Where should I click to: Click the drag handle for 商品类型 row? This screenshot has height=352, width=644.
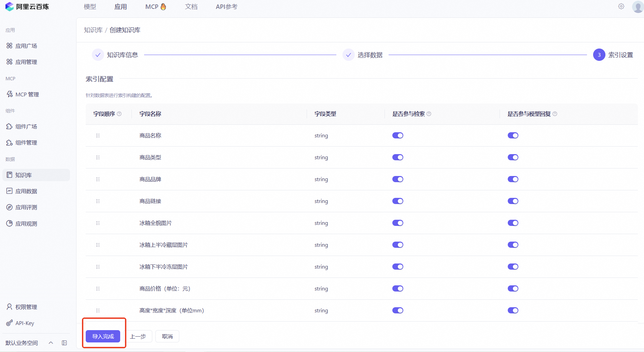98,158
